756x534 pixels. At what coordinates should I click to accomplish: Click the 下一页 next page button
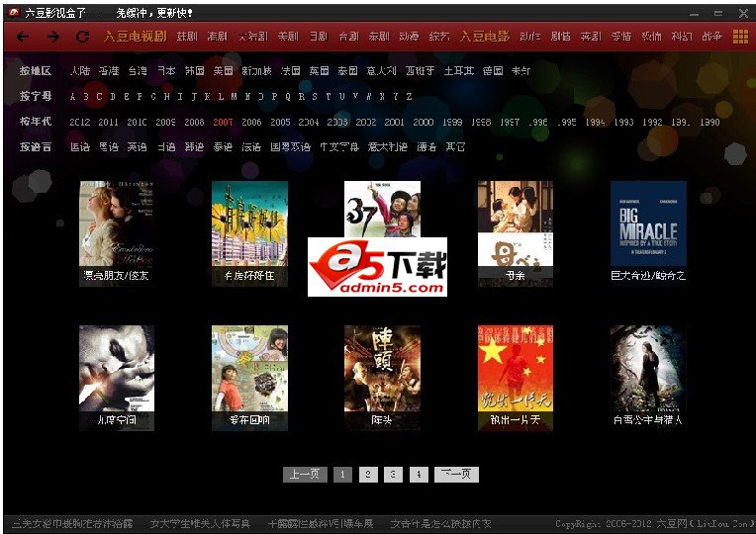tap(456, 475)
